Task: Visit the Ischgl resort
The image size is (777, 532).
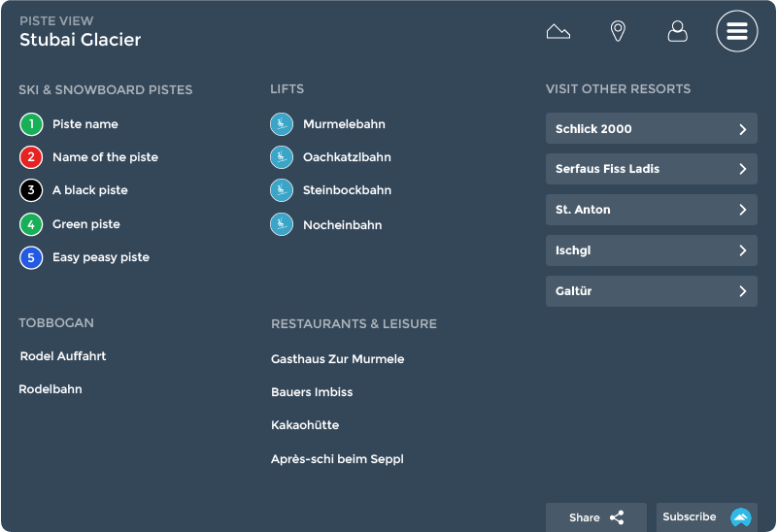Action: [x=651, y=250]
